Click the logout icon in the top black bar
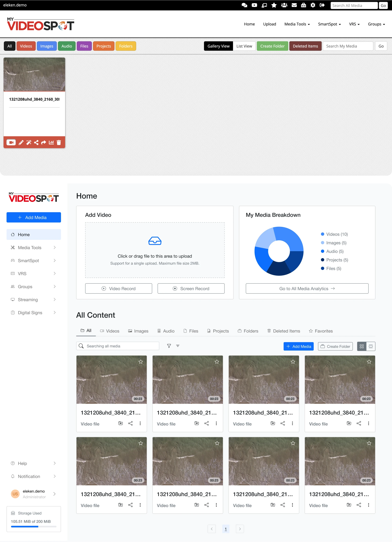The image size is (392, 542). [322, 5]
